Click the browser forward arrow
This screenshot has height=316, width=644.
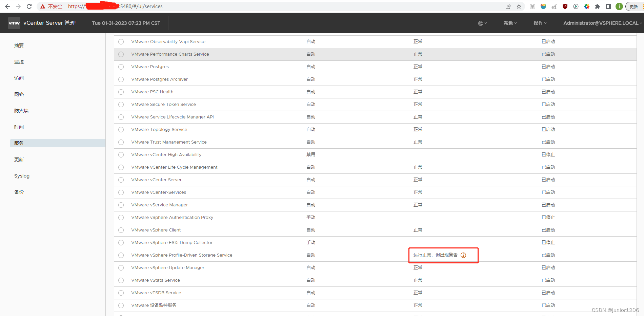coord(18,6)
